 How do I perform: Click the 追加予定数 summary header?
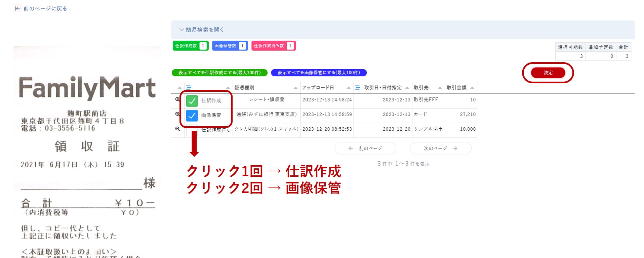point(601,47)
